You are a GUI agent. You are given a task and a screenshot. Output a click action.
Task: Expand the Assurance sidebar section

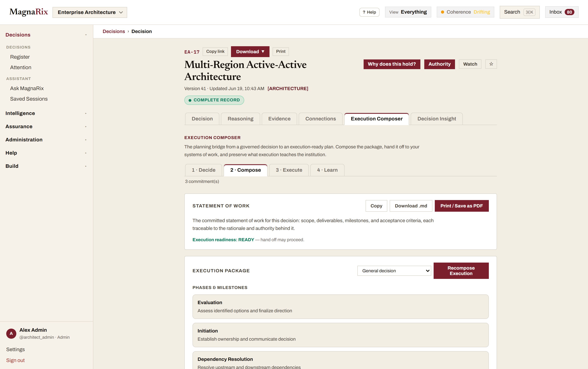pos(46,126)
